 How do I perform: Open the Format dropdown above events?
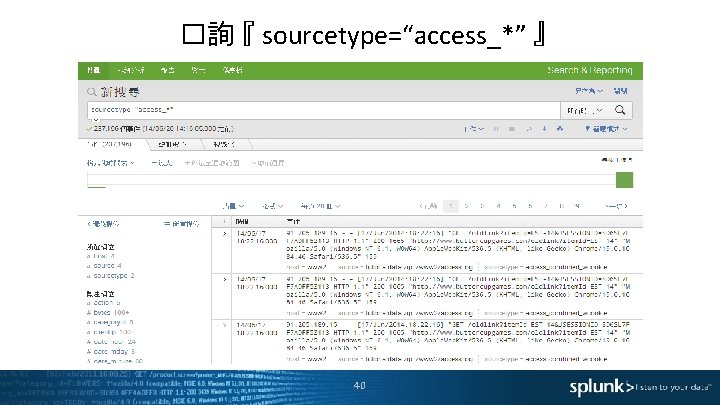click(273, 206)
